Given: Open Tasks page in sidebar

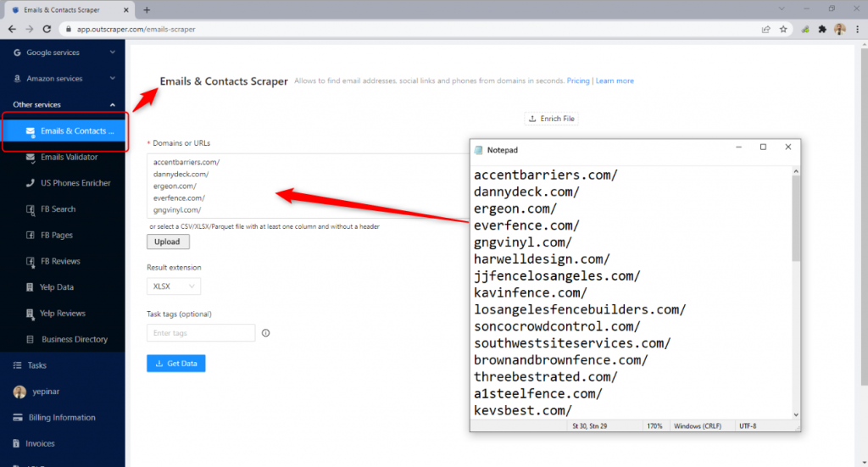Looking at the screenshot, I should pyautogui.click(x=36, y=365).
